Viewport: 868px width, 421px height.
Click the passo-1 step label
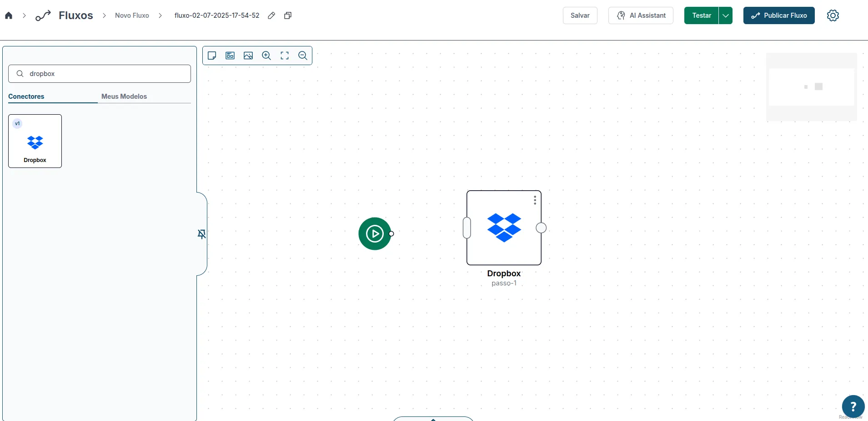(x=504, y=283)
